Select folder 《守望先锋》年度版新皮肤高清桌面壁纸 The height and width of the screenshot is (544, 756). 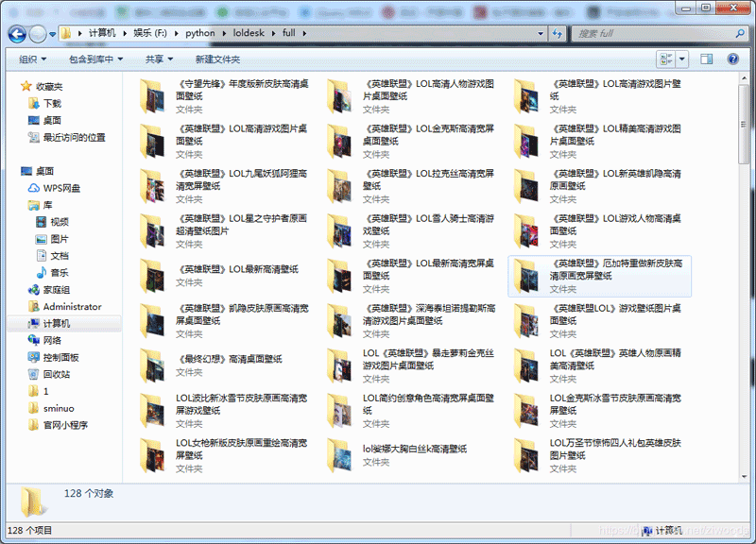[225, 96]
